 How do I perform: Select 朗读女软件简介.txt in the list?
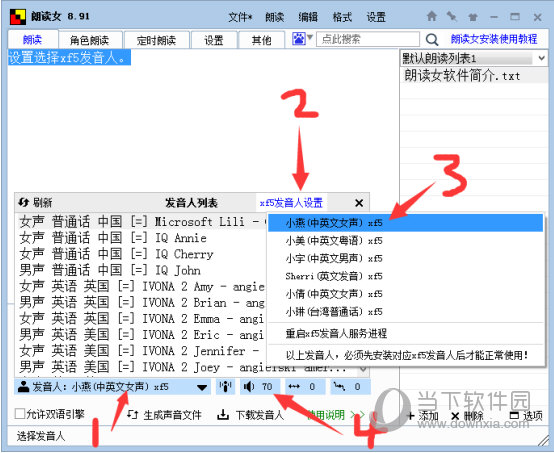click(x=474, y=76)
